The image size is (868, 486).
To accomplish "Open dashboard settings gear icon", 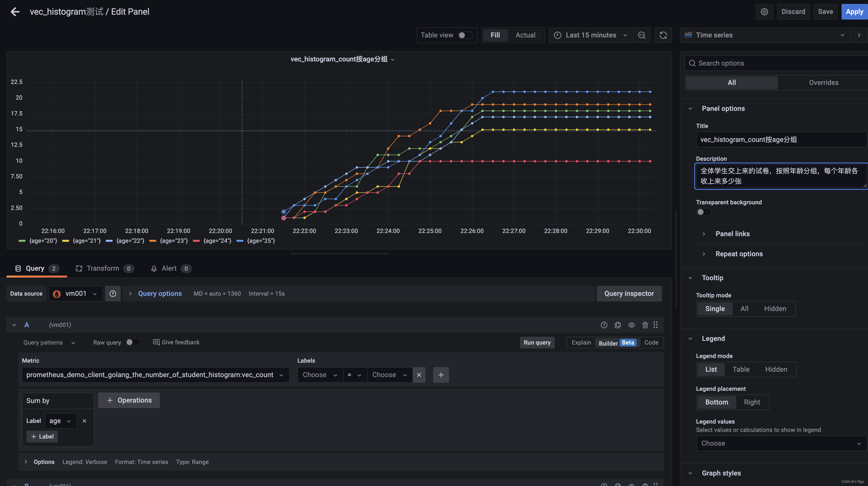I will (x=764, y=12).
